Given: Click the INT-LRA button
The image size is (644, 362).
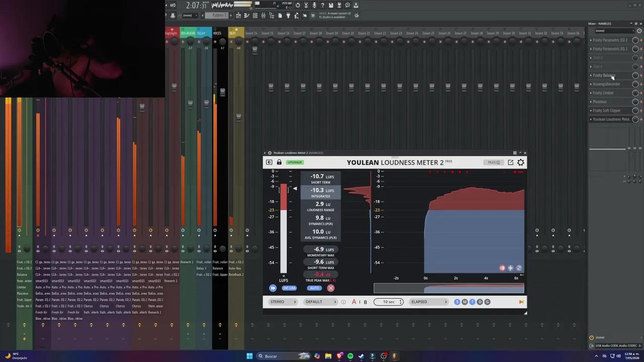Looking at the screenshot, I should click(289, 288).
